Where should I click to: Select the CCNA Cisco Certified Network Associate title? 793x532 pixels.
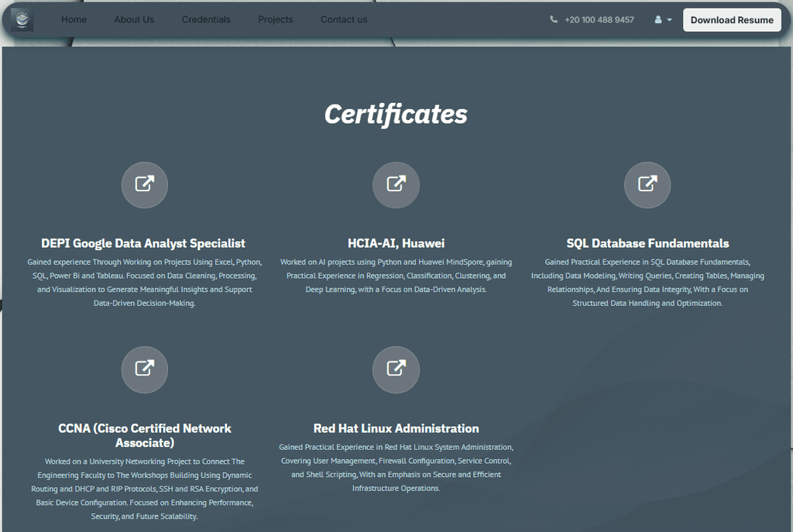(x=145, y=435)
